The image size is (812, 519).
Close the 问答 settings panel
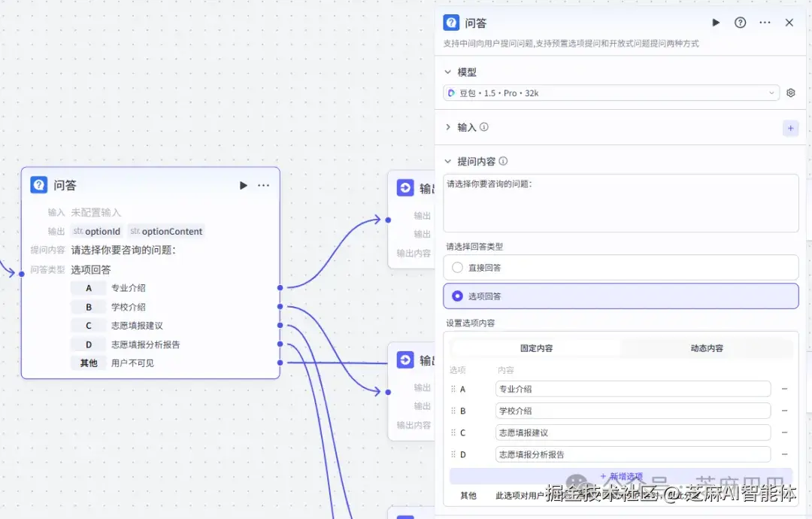click(x=789, y=23)
